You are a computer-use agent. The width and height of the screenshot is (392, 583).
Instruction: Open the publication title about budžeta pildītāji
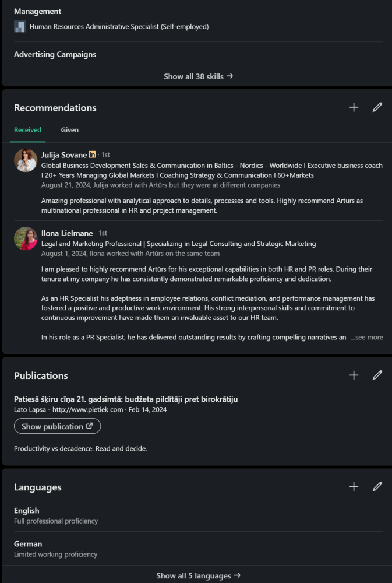126,399
